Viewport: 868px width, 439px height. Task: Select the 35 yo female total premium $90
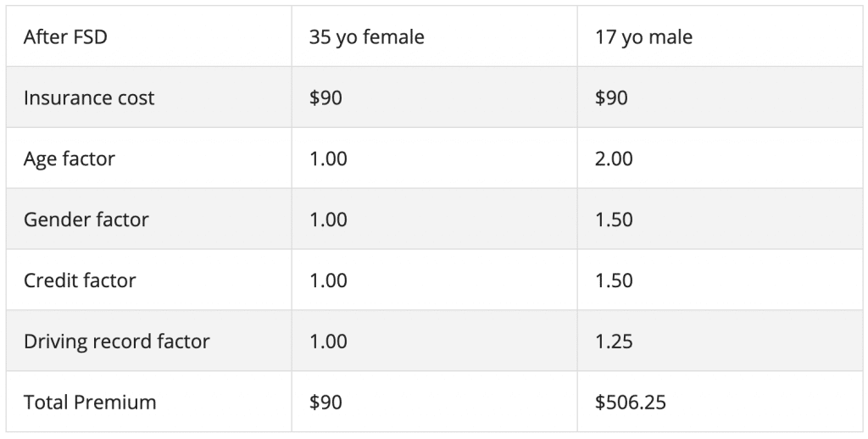point(326,403)
